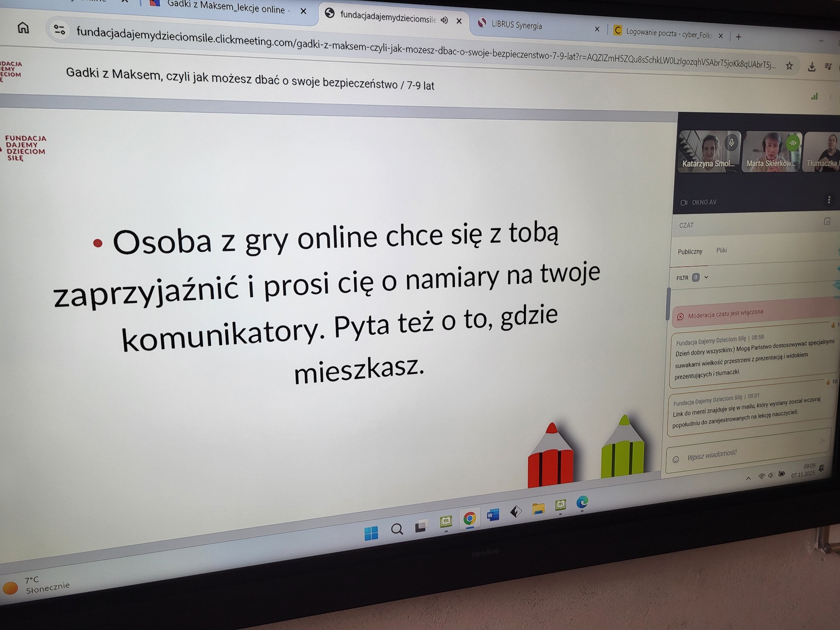Expand hidden system tray icons chevron
840x630 pixels.
click(x=748, y=478)
